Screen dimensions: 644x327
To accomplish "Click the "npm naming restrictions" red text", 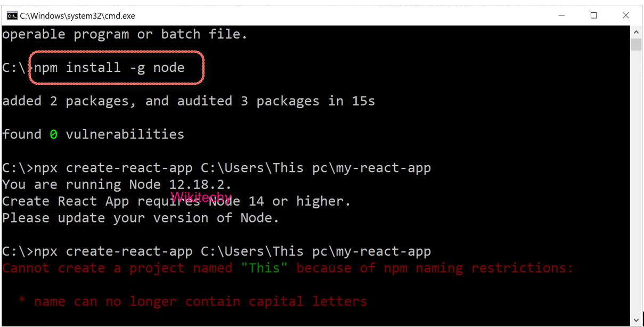I will click(x=478, y=268).
